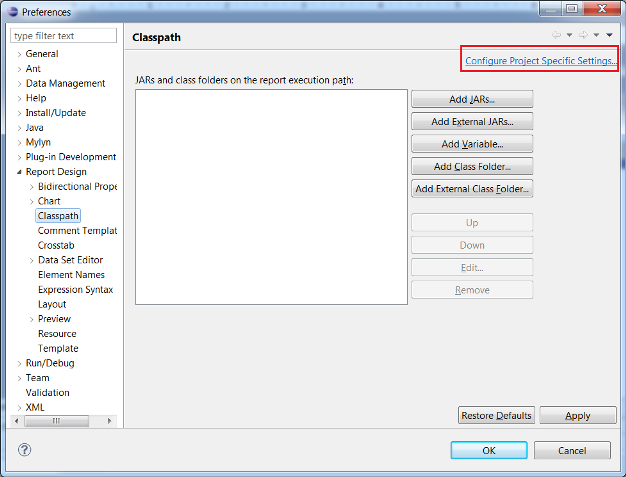Viewport: 626px width, 477px height.
Task: Click the tree scrollbar right arrow
Action: 109,421
